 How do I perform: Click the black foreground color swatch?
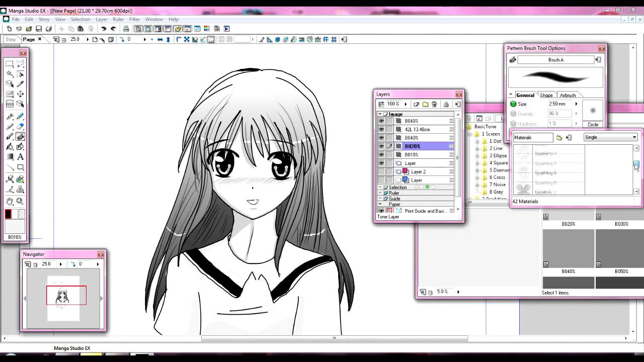coord(8,213)
